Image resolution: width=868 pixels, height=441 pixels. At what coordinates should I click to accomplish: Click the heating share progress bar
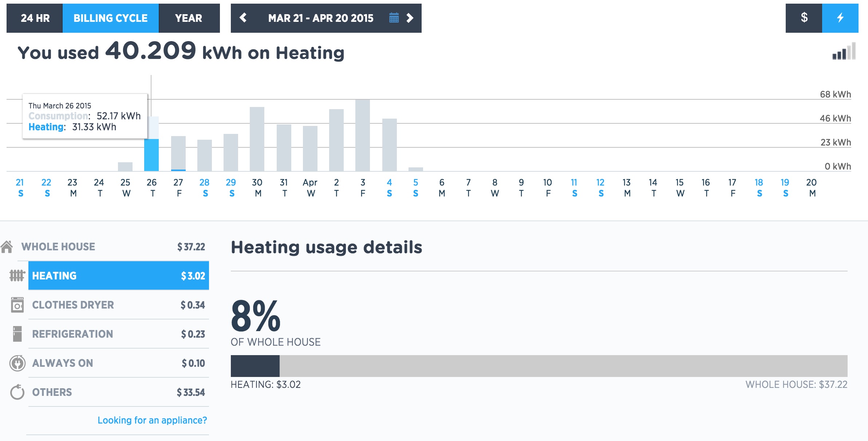click(x=539, y=366)
